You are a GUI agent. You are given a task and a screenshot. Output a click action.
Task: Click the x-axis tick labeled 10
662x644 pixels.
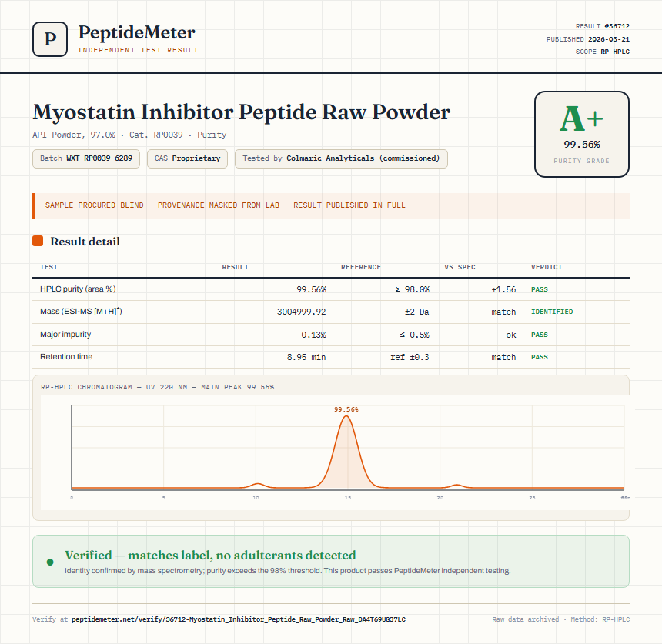256,498
